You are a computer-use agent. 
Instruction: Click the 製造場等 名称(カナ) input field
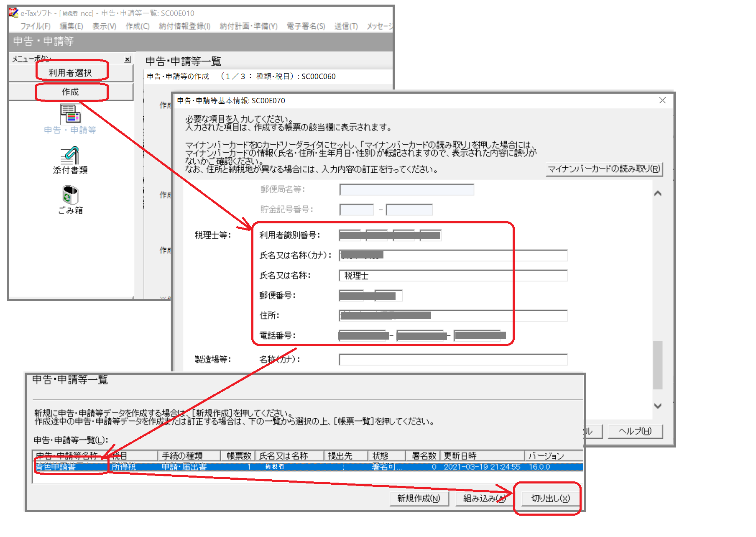453,359
